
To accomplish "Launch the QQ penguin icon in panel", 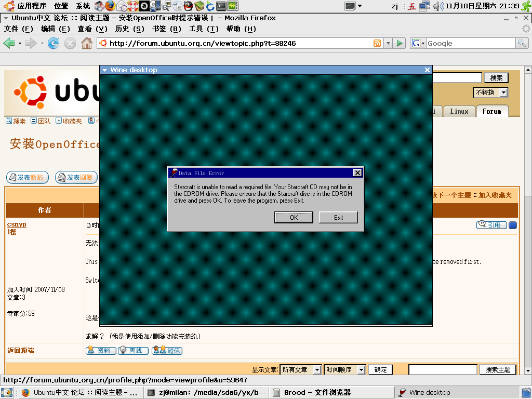I will (188, 6).
